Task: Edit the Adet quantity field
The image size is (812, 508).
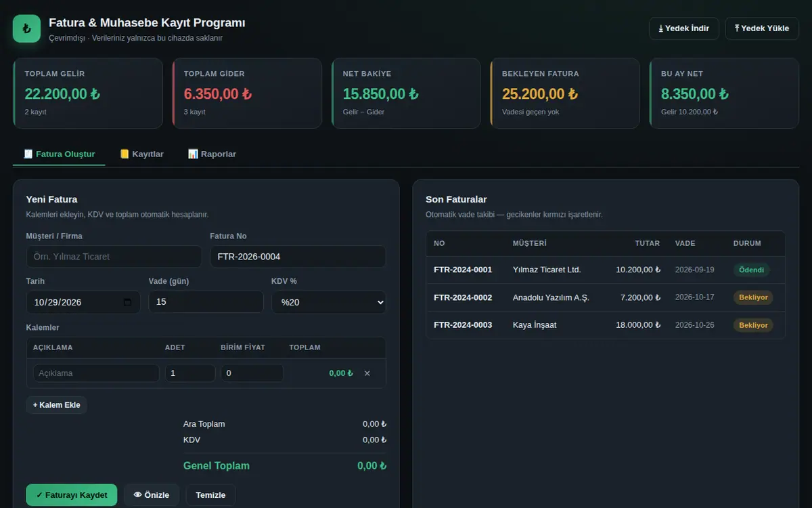Action: pos(190,373)
